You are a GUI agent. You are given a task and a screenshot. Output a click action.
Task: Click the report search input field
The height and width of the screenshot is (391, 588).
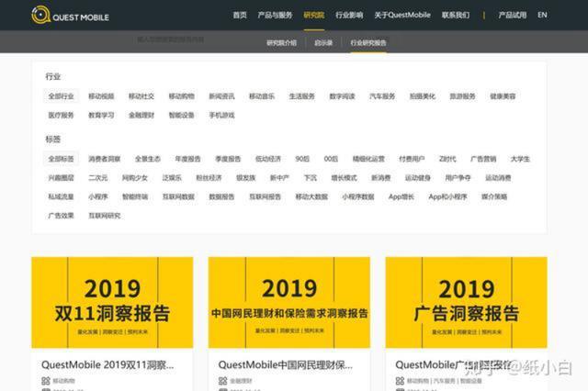coord(171,39)
